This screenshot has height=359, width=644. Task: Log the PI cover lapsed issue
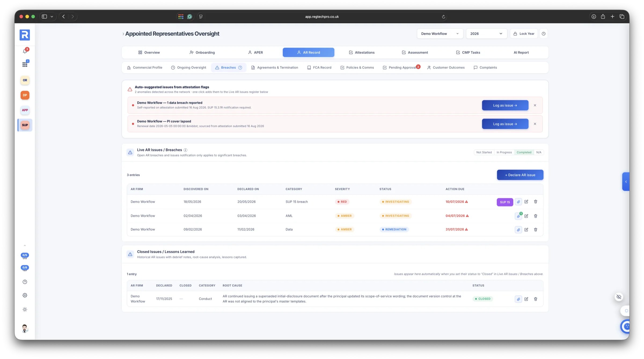pyautogui.click(x=505, y=124)
